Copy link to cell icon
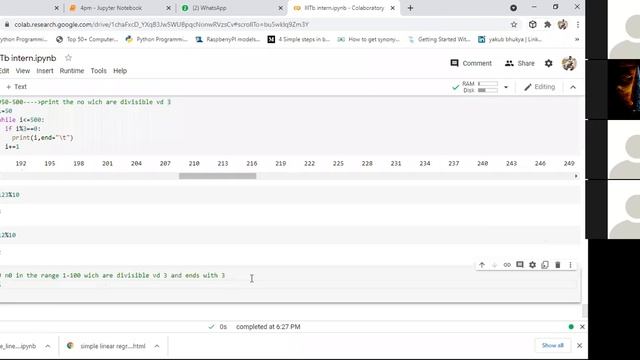Screen dimensions: 640x360 coord(507,265)
